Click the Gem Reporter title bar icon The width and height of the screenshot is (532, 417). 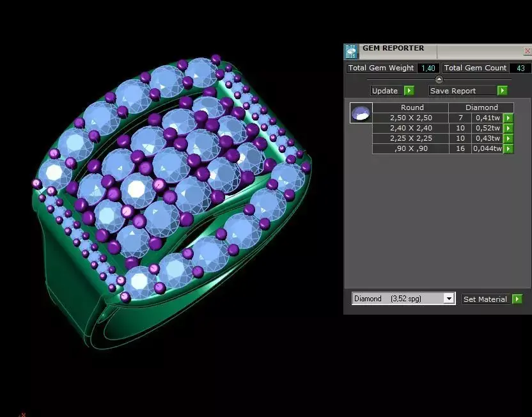350,51
